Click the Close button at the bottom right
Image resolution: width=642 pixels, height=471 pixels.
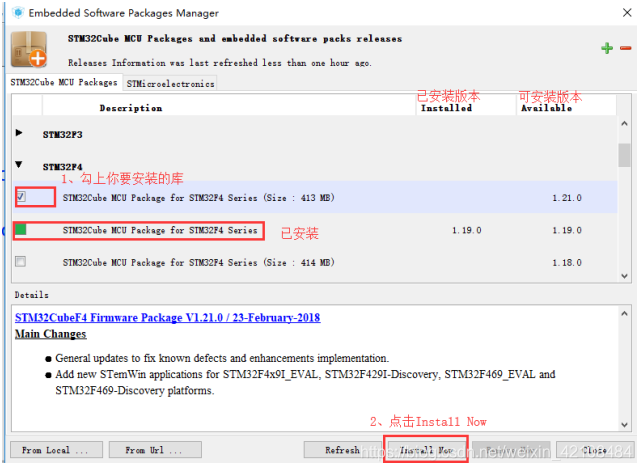pos(594,450)
